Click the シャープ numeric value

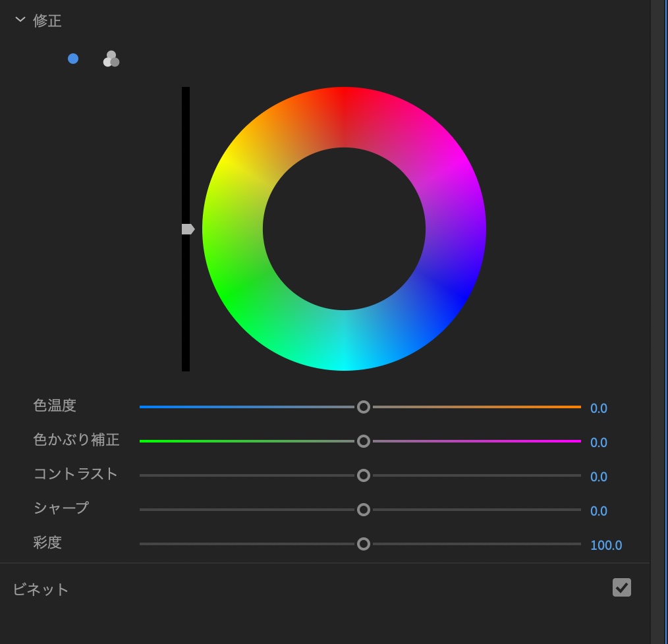(x=598, y=511)
